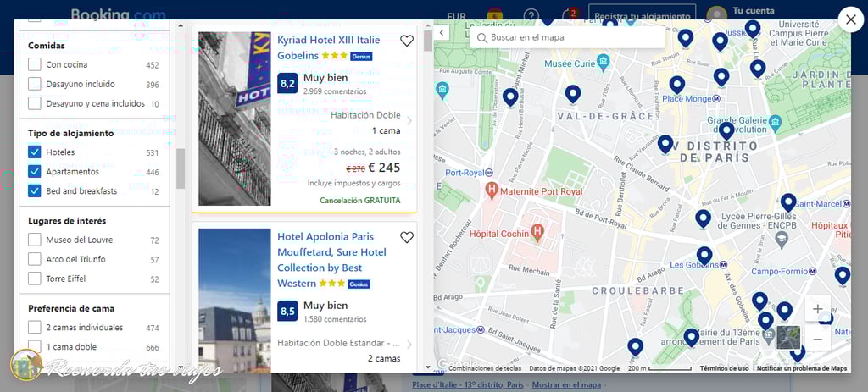This screenshot has height=392, width=868.
Task: Tick the Arco del Triunfo checkbox
Action: click(x=34, y=259)
